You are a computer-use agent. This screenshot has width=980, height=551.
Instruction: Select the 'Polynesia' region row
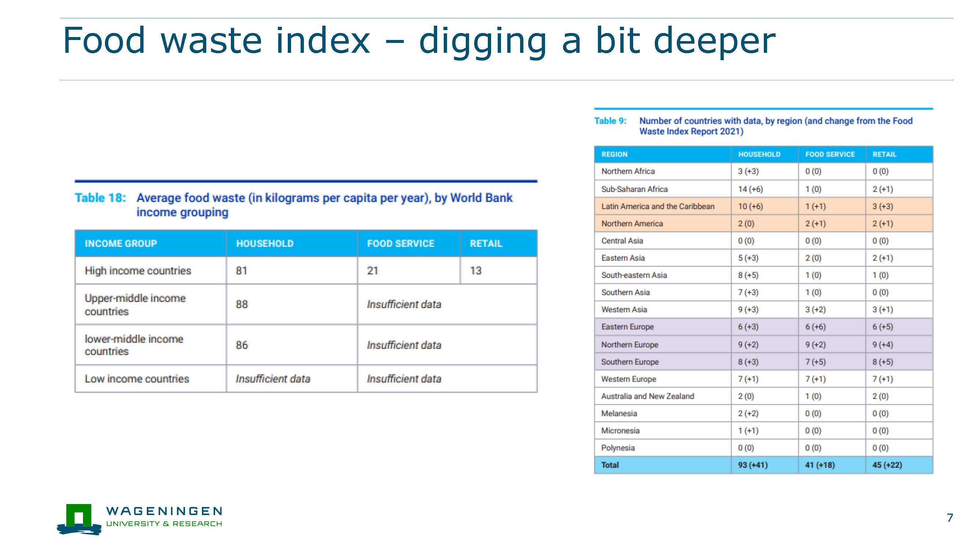point(763,448)
